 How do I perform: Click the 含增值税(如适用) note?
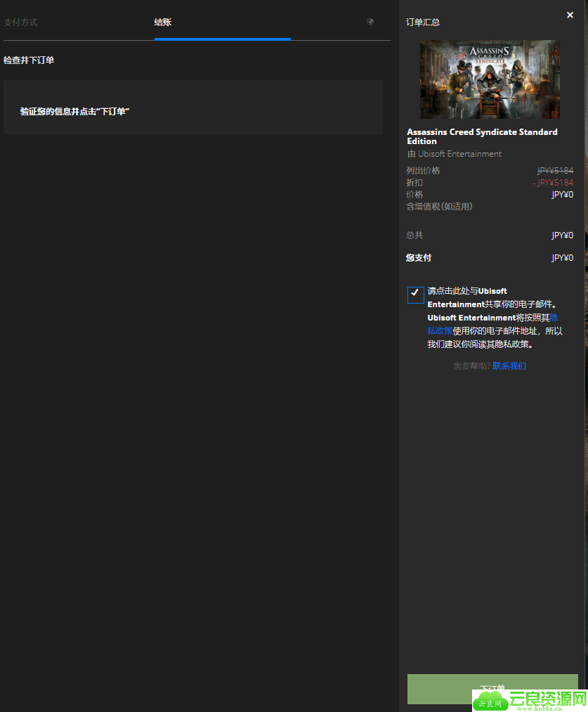(439, 207)
